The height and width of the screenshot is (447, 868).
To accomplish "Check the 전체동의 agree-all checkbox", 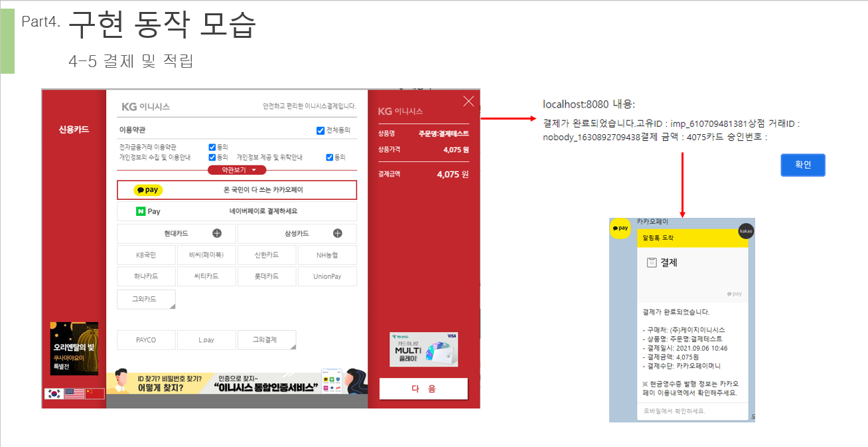I will [x=321, y=131].
